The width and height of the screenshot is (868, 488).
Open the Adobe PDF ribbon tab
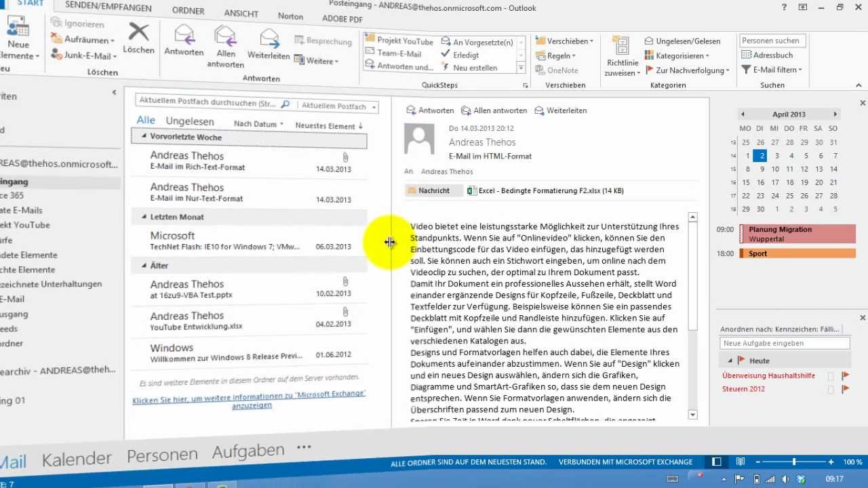click(x=342, y=19)
